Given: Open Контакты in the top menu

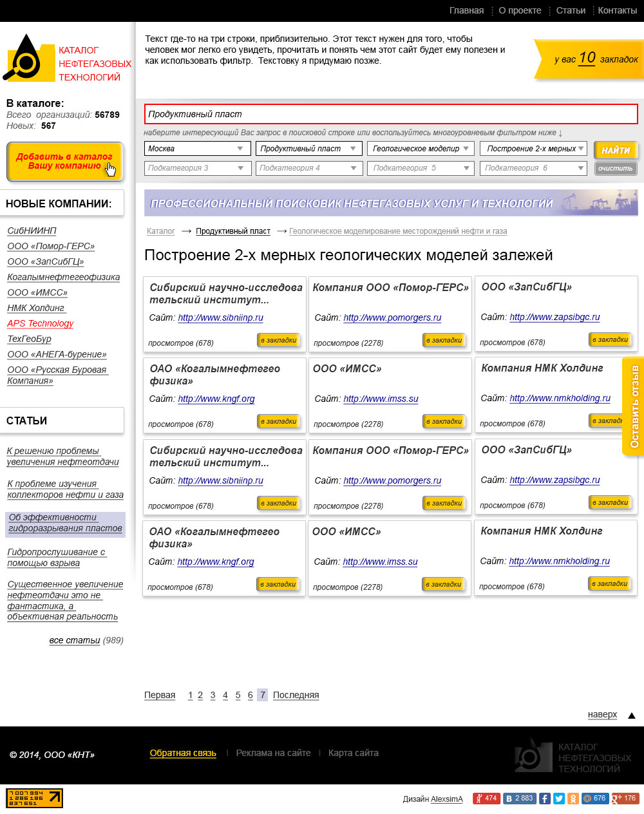Looking at the screenshot, I should coord(618,10).
